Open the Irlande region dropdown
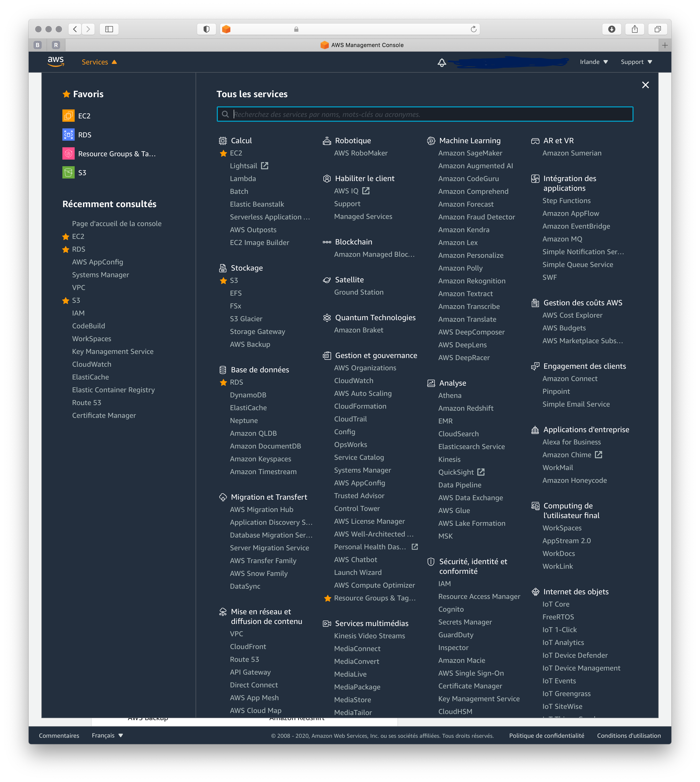The width and height of the screenshot is (700, 782). (x=593, y=62)
